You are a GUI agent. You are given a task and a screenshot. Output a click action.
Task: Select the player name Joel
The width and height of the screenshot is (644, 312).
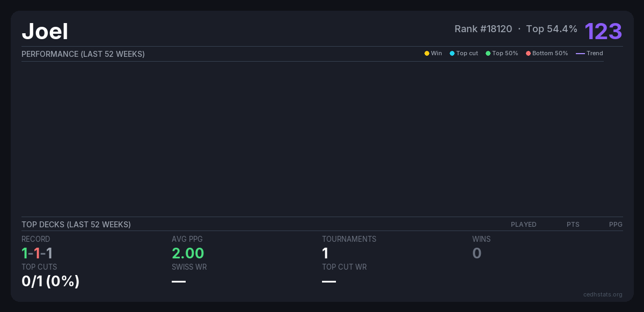click(45, 32)
